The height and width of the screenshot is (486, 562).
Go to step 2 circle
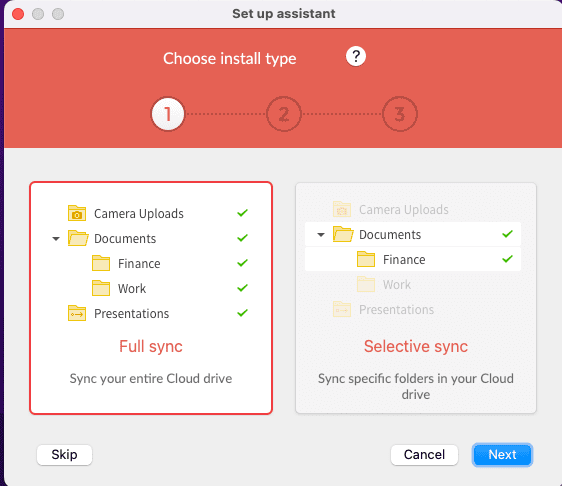(284, 114)
